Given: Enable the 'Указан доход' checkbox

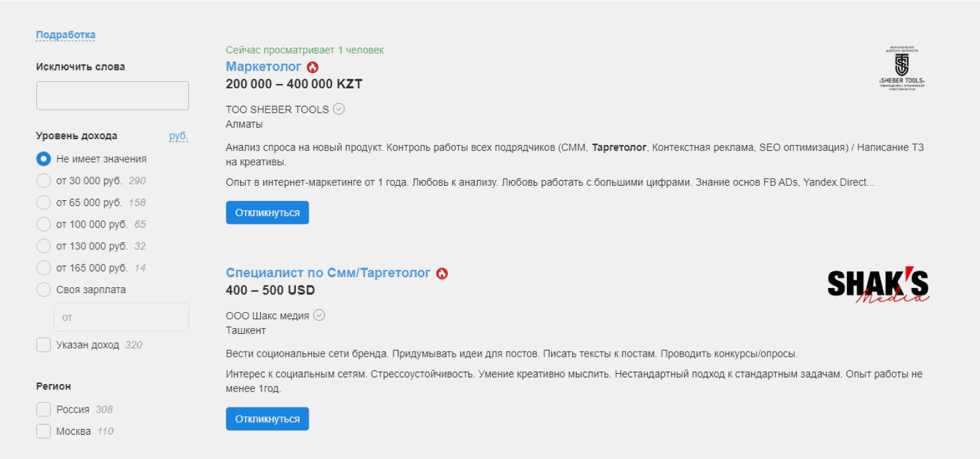Looking at the screenshot, I should click(x=43, y=345).
